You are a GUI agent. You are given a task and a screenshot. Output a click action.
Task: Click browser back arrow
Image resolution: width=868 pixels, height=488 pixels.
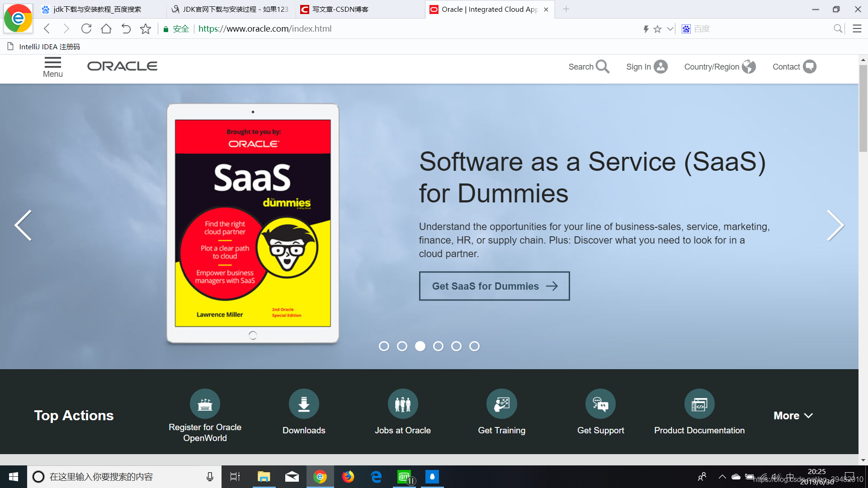(47, 29)
